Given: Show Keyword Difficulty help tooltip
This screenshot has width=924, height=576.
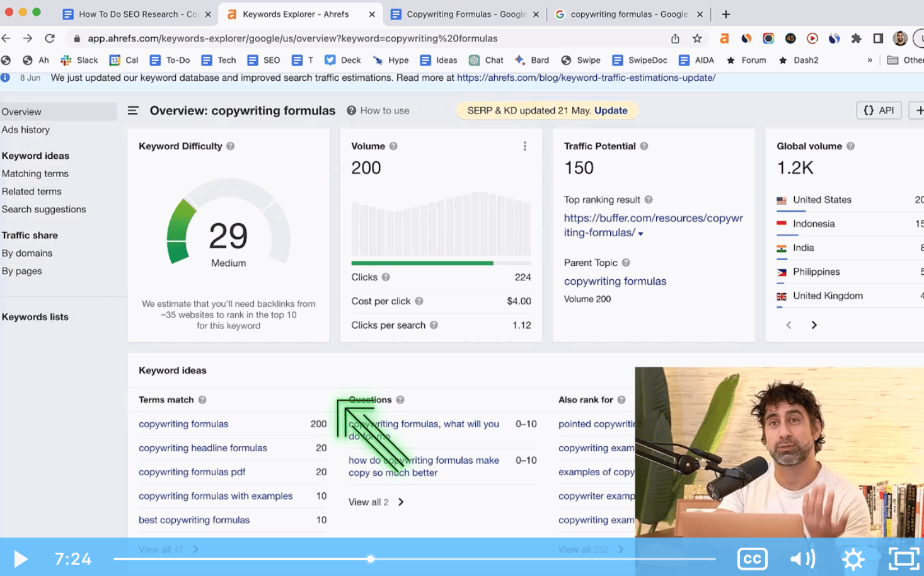Looking at the screenshot, I should pyautogui.click(x=231, y=146).
